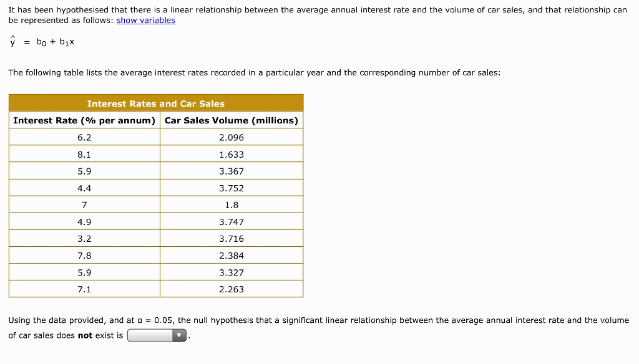Select the interest rate cell 4.4
This screenshot has width=639, height=364.
tap(84, 188)
